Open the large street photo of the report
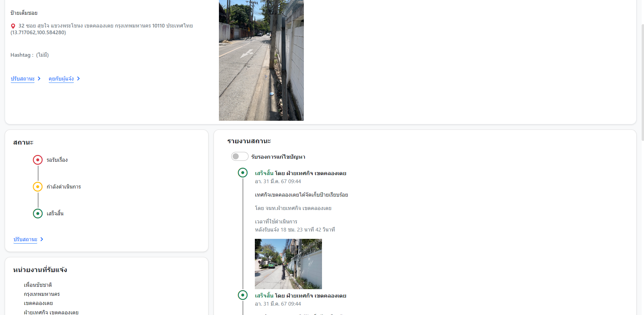644x315 pixels. coord(261,60)
